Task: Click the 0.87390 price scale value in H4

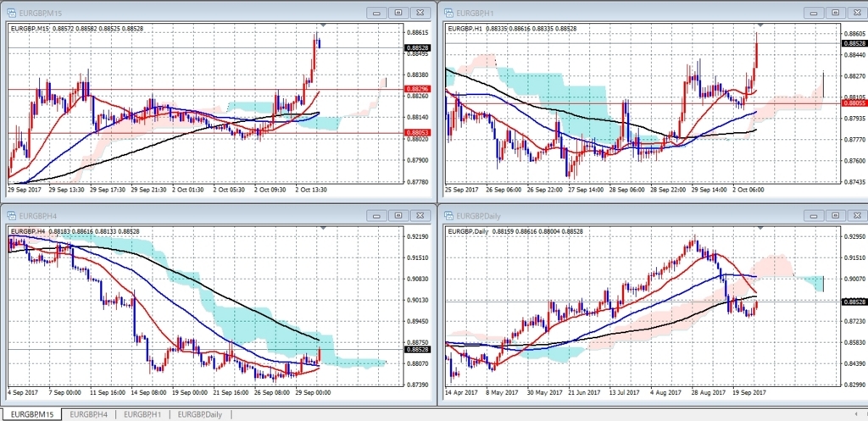Action: [x=418, y=385]
